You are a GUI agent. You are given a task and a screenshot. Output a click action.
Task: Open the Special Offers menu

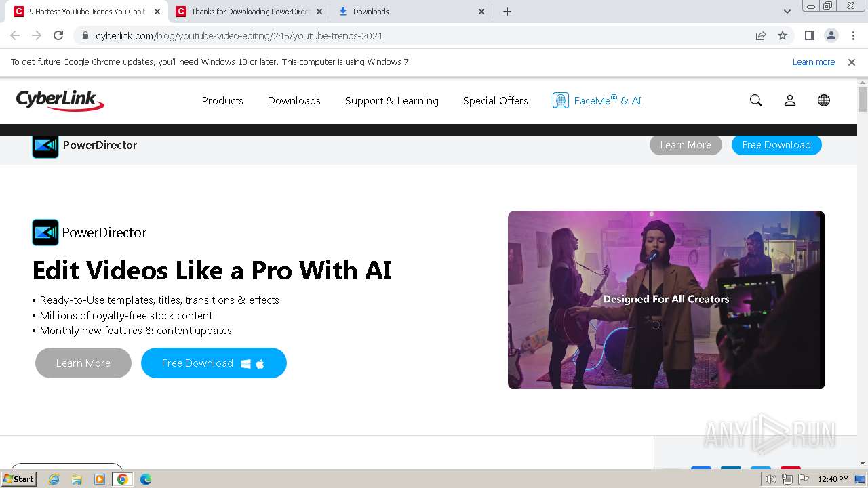(x=496, y=100)
